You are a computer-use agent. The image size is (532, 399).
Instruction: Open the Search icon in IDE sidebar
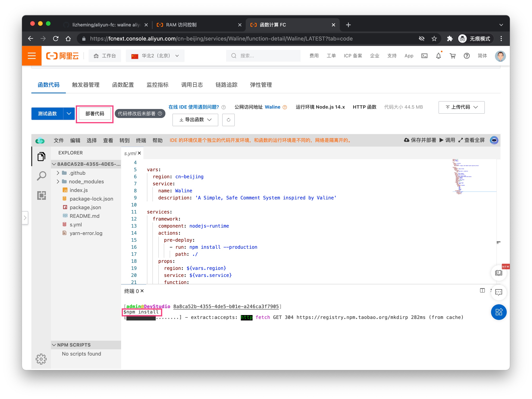(x=41, y=176)
